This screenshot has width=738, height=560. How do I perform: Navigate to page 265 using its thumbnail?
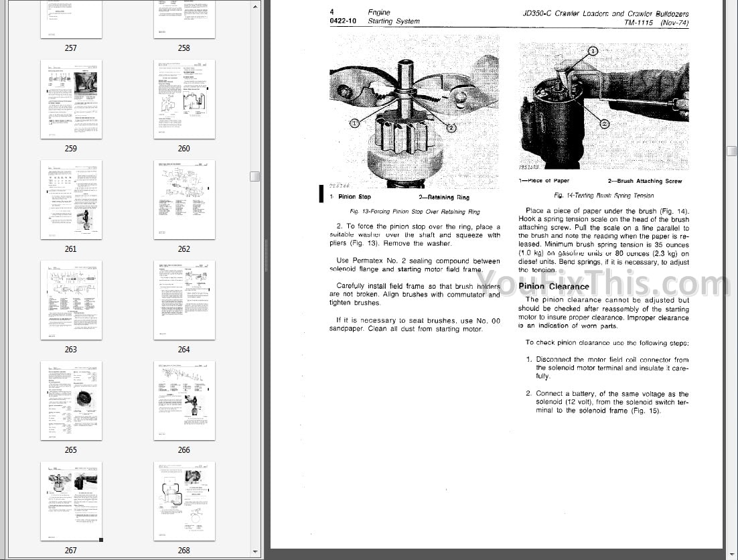(71, 401)
